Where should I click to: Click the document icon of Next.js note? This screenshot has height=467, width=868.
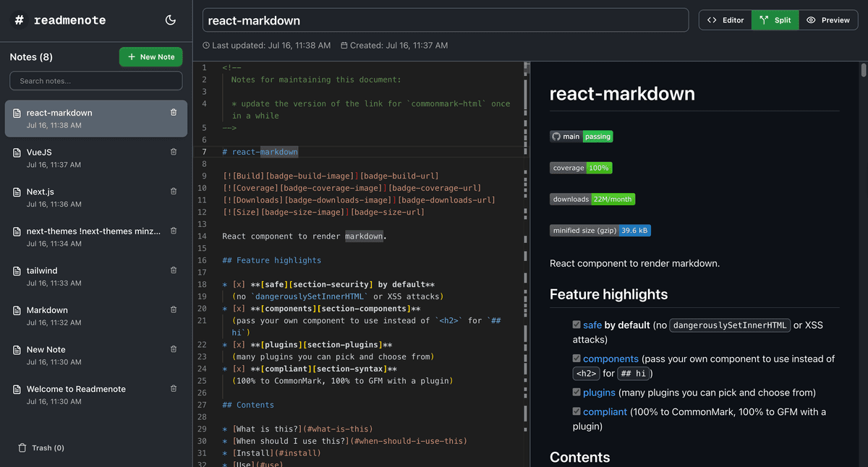click(x=17, y=192)
